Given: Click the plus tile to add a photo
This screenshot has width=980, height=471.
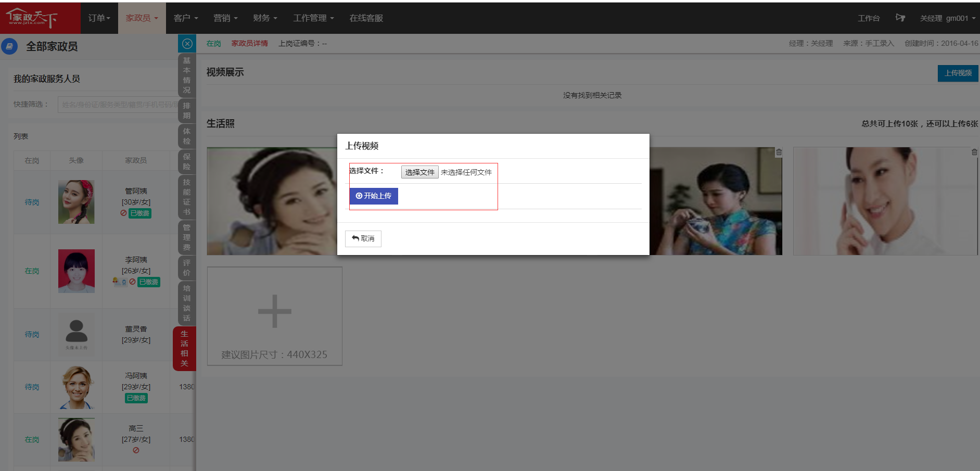Looking at the screenshot, I should (x=275, y=316).
